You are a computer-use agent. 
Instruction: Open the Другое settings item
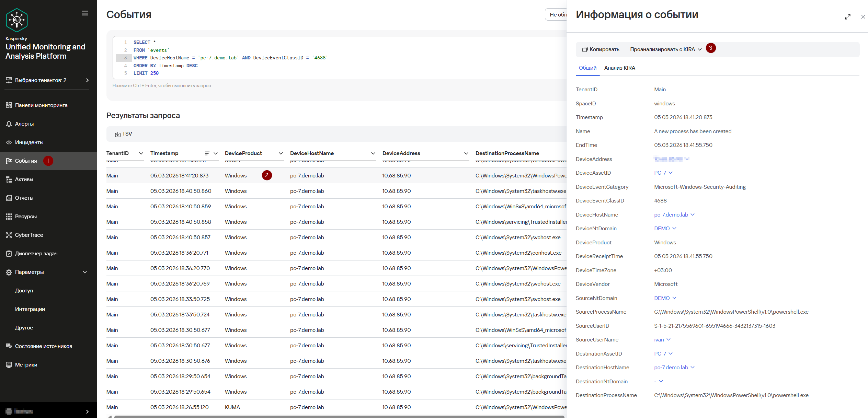[x=24, y=328]
